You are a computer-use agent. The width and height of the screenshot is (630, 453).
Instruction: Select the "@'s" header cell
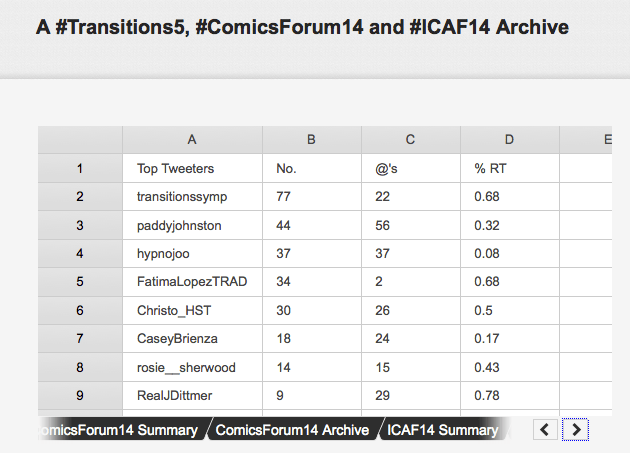point(387,169)
